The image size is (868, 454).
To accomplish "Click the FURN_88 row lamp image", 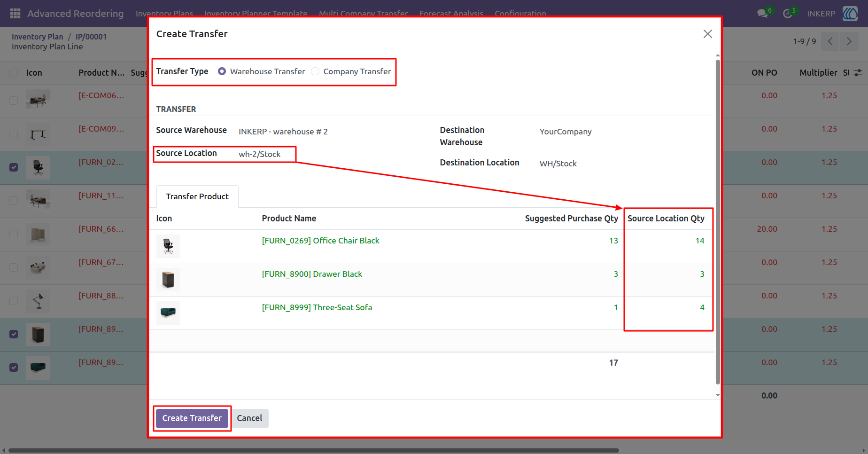I will 38,301.
